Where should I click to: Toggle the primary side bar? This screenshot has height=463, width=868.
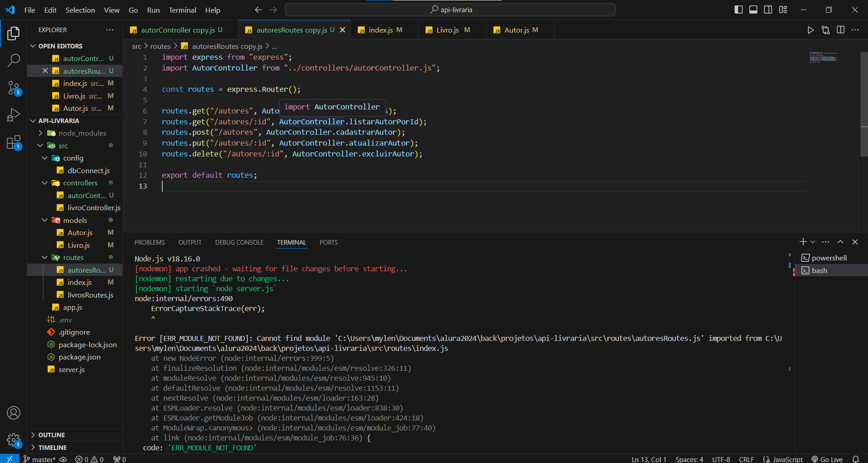739,9
